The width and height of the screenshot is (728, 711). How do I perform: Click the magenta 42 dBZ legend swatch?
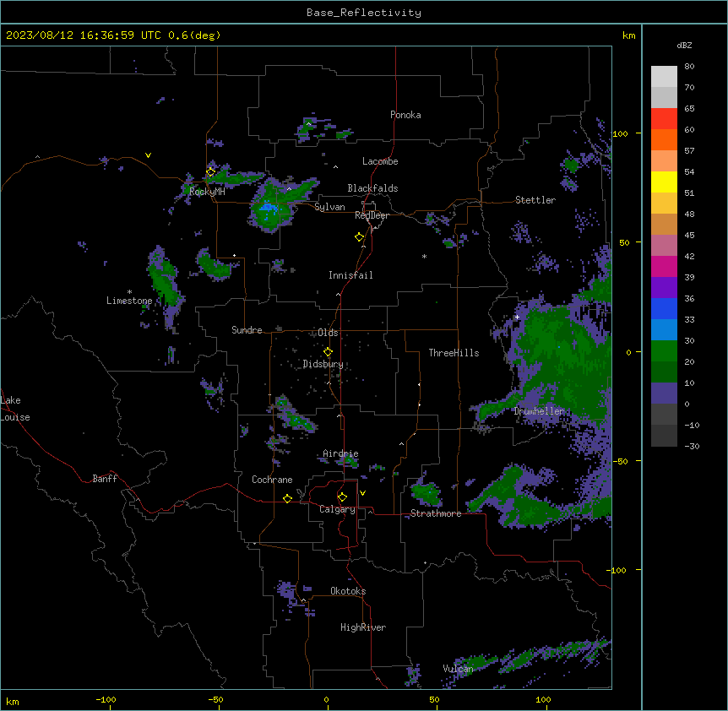tap(664, 266)
